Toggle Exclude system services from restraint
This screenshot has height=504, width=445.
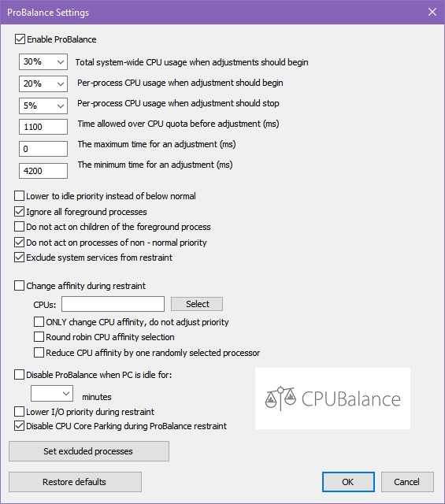click(19, 258)
